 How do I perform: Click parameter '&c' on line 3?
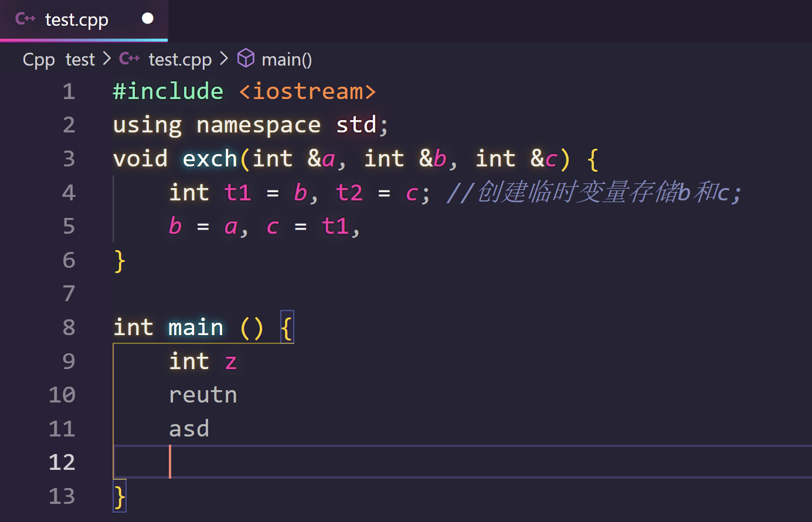coord(544,159)
